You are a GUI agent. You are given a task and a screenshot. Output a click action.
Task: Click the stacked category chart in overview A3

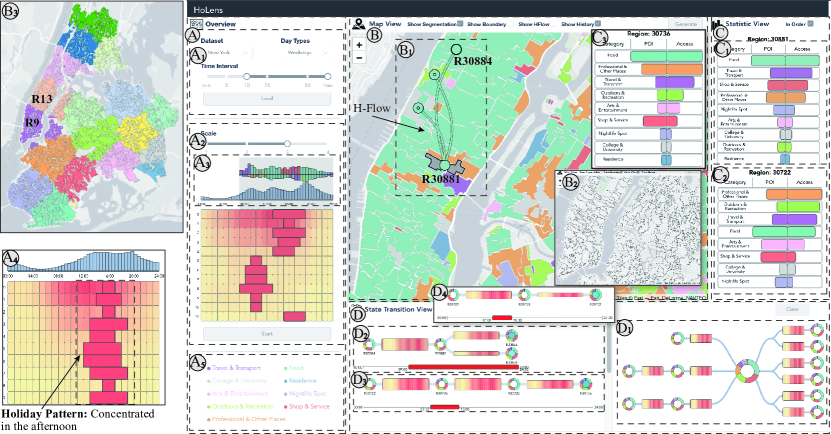[x=286, y=173]
